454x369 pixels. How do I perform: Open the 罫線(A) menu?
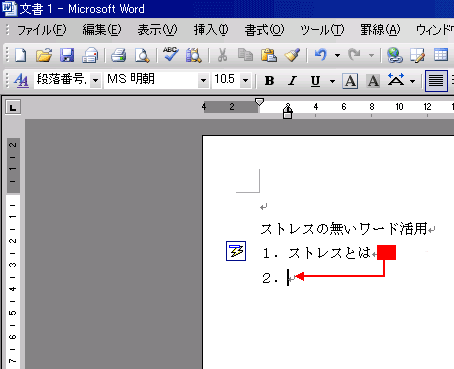pyautogui.click(x=380, y=30)
